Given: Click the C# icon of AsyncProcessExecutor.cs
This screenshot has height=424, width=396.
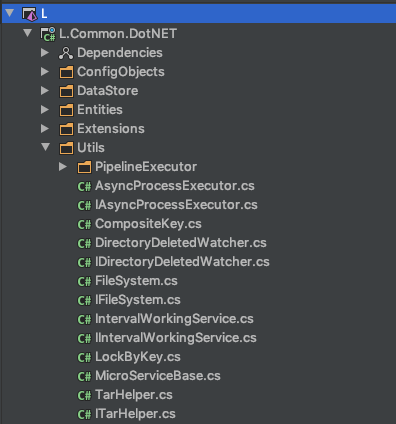Looking at the screenshot, I should click(x=84, y=187).
